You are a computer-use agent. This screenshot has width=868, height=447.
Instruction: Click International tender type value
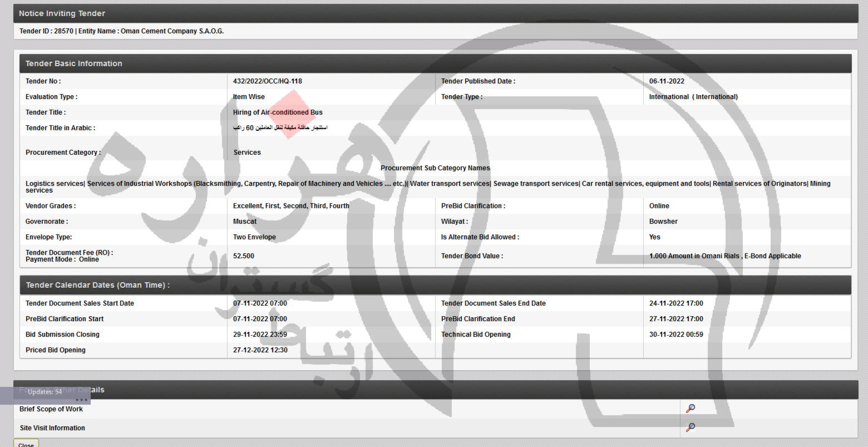(x=693, y=97)
